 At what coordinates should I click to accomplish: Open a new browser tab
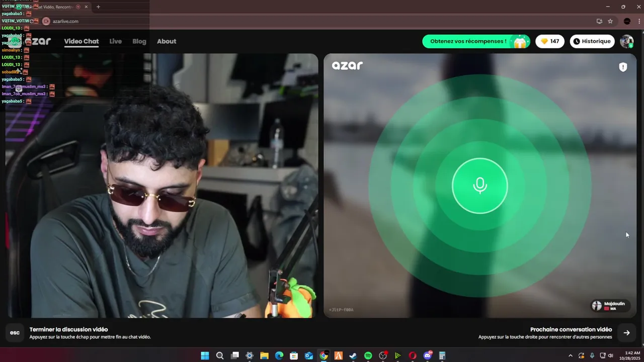coord(98,7)
